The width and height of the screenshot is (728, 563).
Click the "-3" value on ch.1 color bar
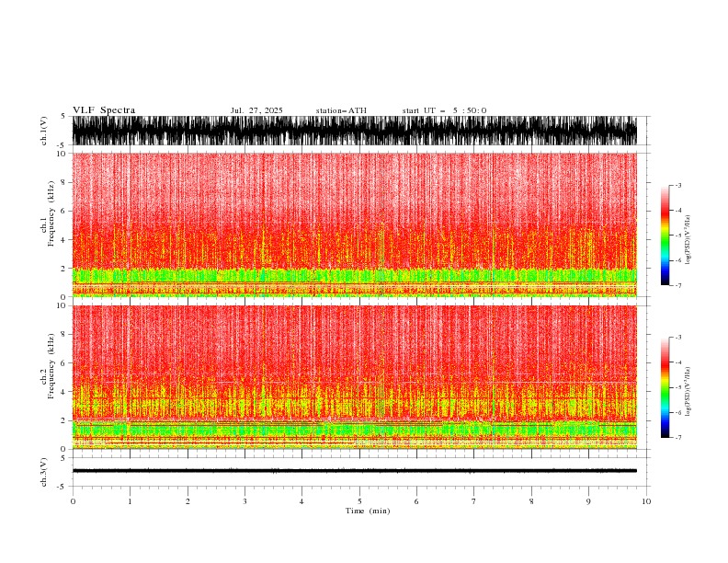click(677, 185)
